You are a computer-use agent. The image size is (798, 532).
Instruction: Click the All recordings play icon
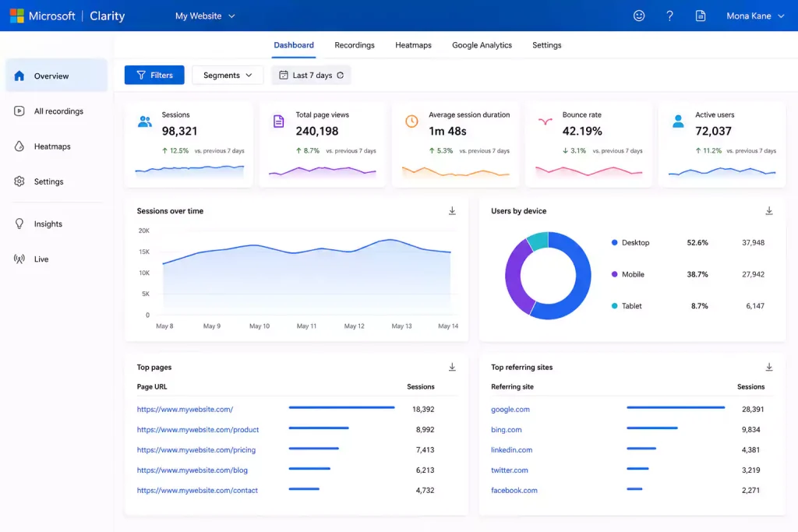[x=19, y=111]
